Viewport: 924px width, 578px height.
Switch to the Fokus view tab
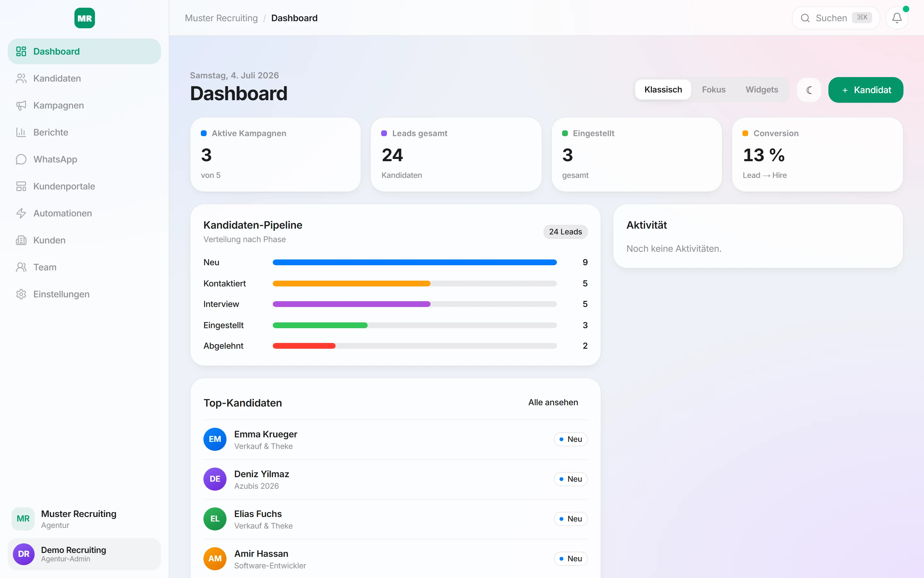[x=713, y=90]
